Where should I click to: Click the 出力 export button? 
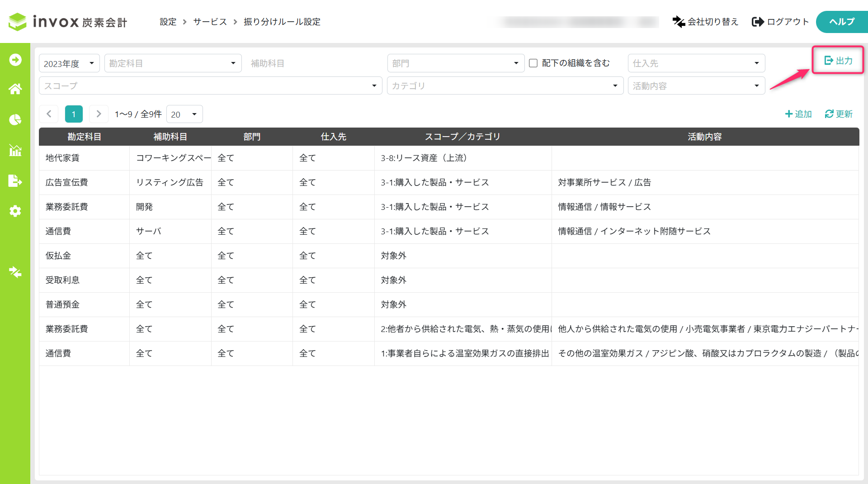838,60
